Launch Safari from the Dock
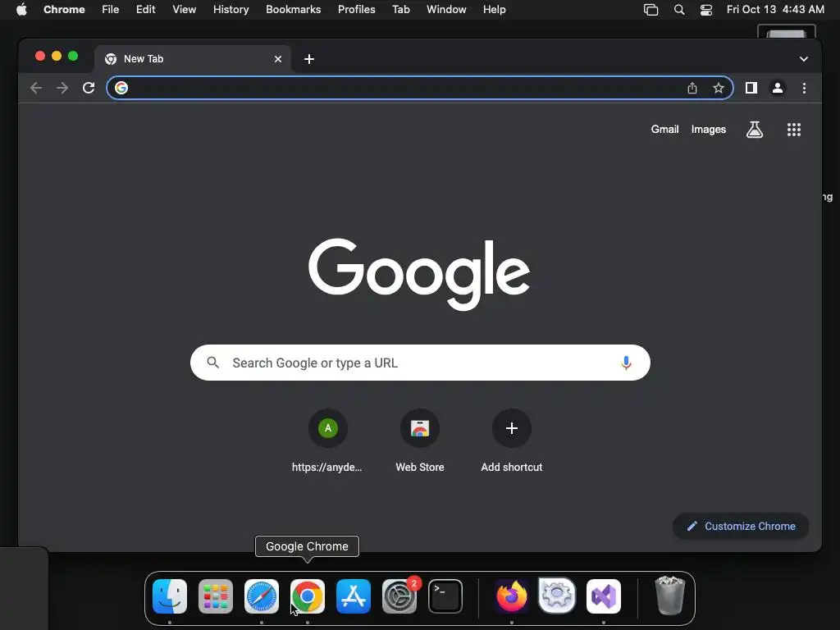840x630 pixels. [x=262, y=596]
